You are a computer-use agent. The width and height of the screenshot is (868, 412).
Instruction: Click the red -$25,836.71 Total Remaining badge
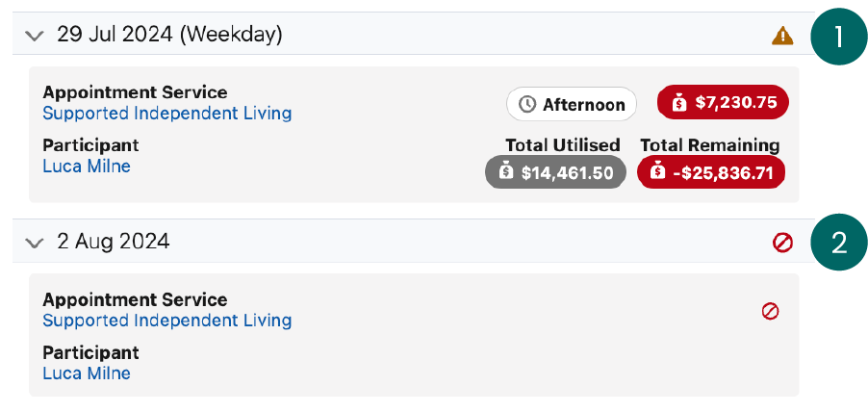[711, 173]
